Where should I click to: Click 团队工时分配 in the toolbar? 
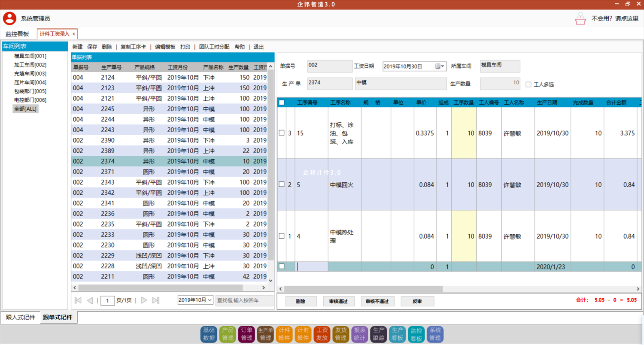[214, 47]
